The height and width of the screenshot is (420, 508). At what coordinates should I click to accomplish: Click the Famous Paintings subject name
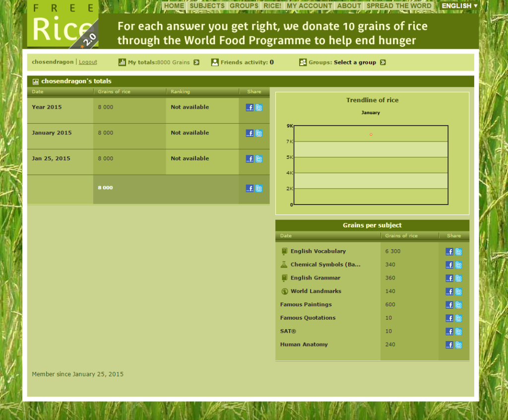(306, 304)
